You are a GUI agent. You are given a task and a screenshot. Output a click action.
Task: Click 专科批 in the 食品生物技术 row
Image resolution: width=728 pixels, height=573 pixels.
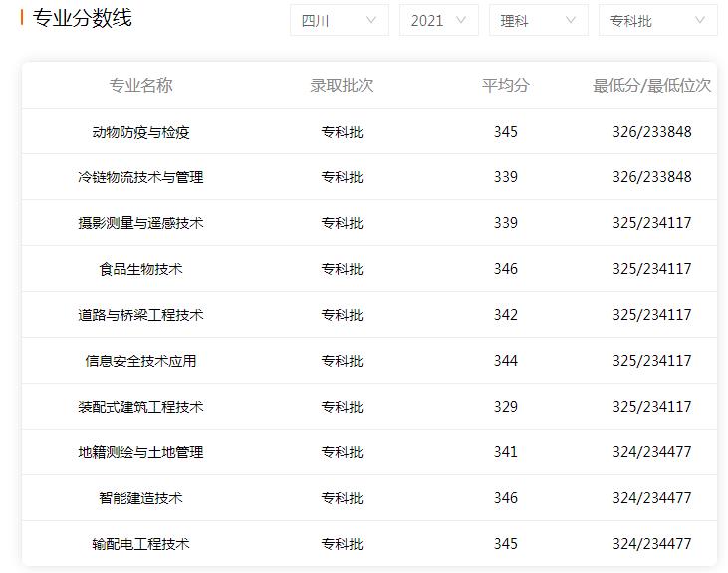coord(343,269)
